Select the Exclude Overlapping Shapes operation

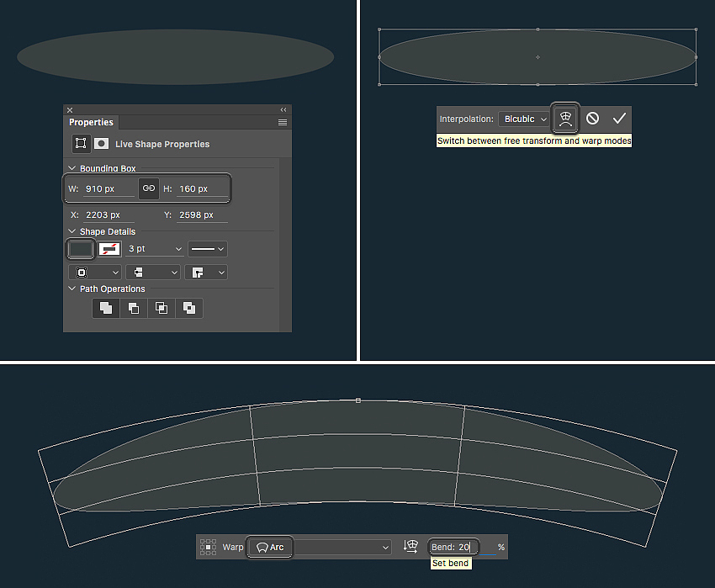(189, 308)
